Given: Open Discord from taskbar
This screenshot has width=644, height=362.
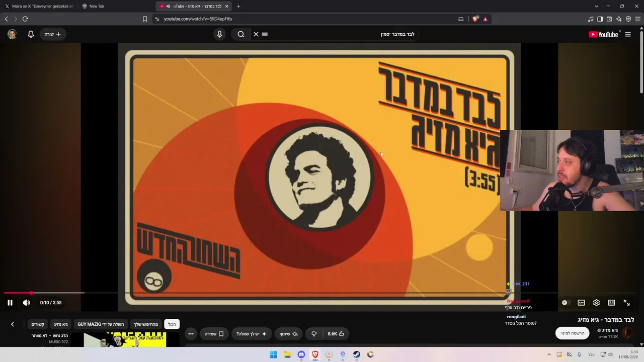Looking at the screenshot, I should click(x=301, y=354).
